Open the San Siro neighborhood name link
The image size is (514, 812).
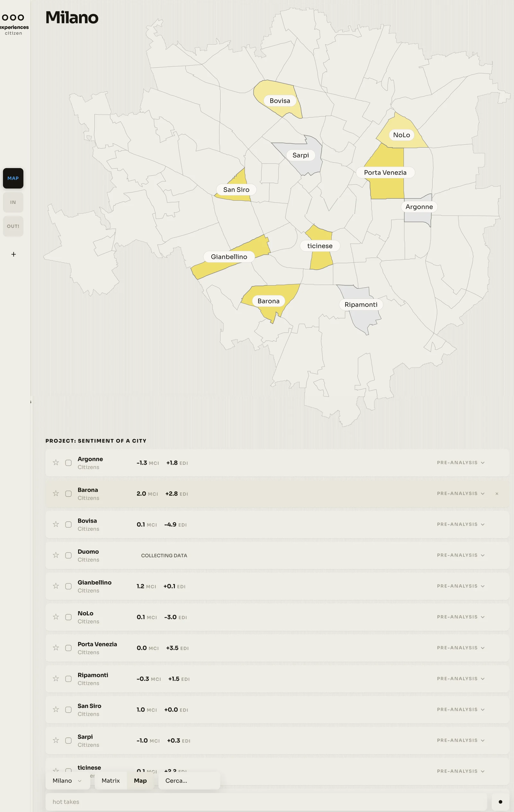coord(89,706)
